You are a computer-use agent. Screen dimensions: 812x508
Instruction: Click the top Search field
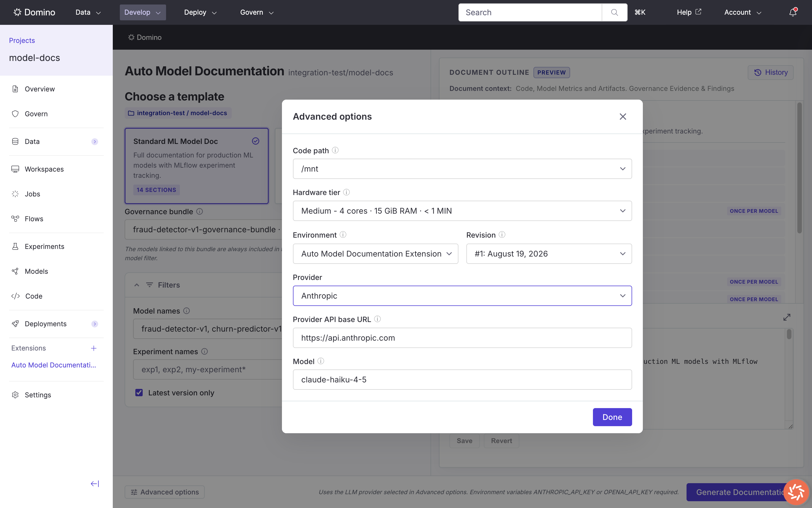coord(530,12)
